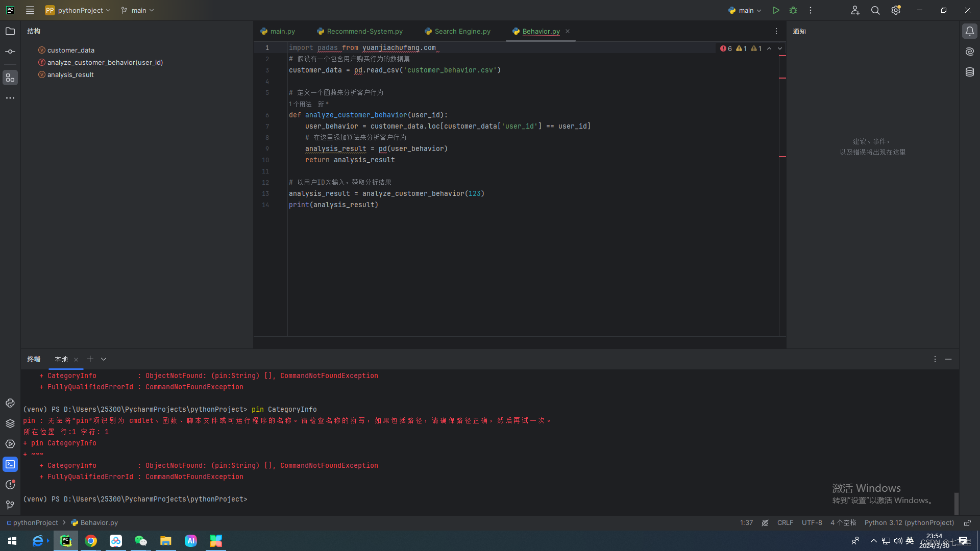Image resolution: width=980 pixels, height=551 pixels.
Task: Open File Explorer from taskbar
Action: 166,541
